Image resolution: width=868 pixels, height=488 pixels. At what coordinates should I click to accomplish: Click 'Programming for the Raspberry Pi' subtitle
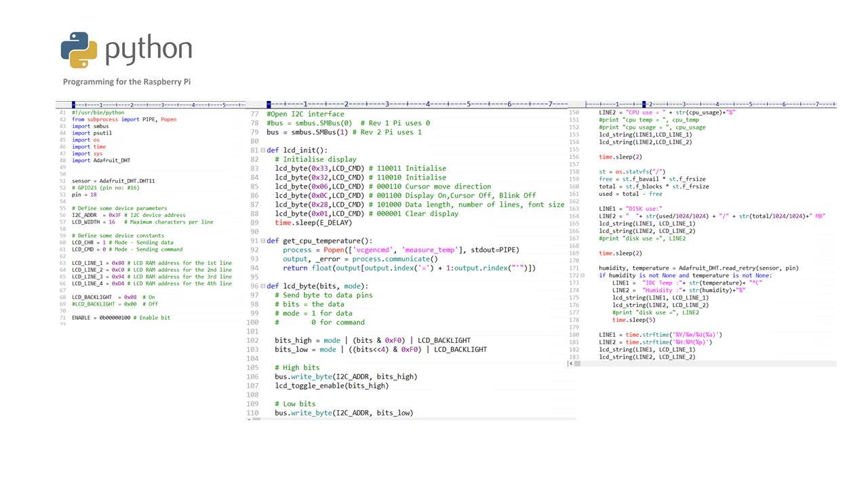(127, 81)
